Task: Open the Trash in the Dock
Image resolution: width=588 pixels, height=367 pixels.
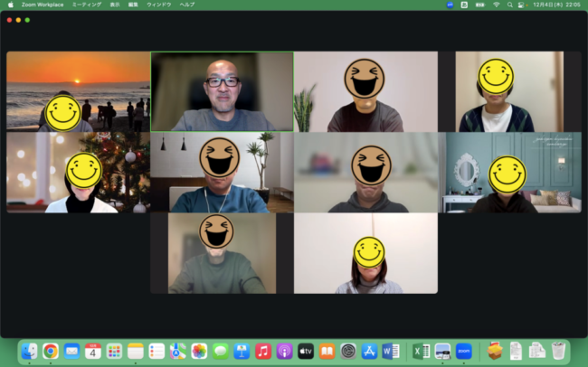Action: (558, 351)
